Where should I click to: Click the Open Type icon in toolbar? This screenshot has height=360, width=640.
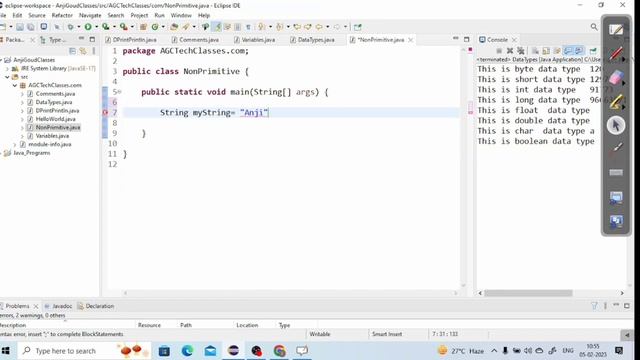click(174, 27)
